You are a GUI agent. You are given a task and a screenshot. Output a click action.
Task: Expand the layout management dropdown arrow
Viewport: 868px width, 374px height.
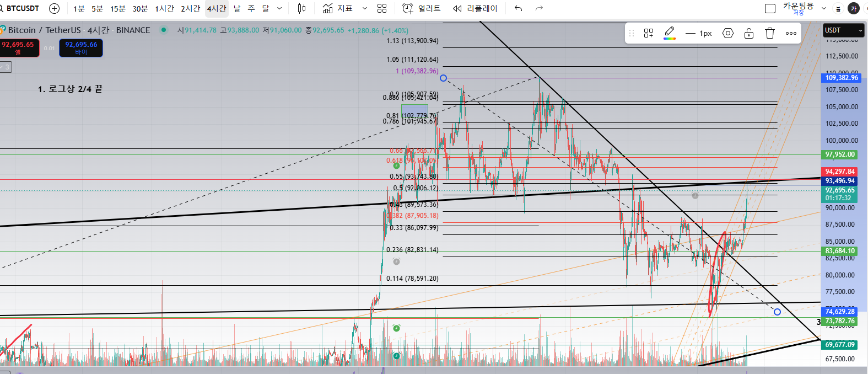coord(824,8)
